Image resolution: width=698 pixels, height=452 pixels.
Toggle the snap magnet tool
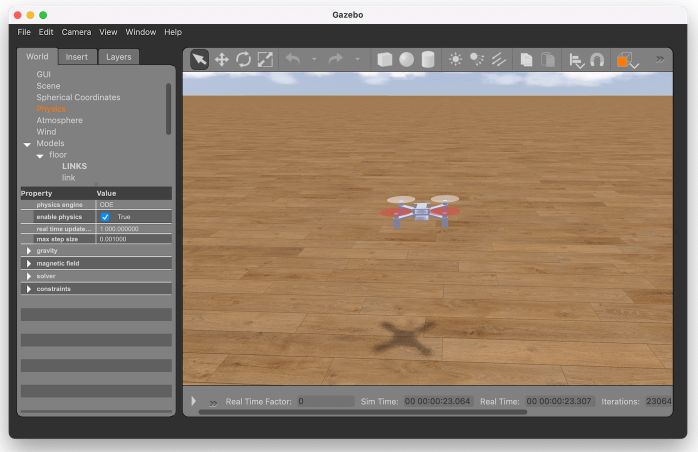point(597,59)
